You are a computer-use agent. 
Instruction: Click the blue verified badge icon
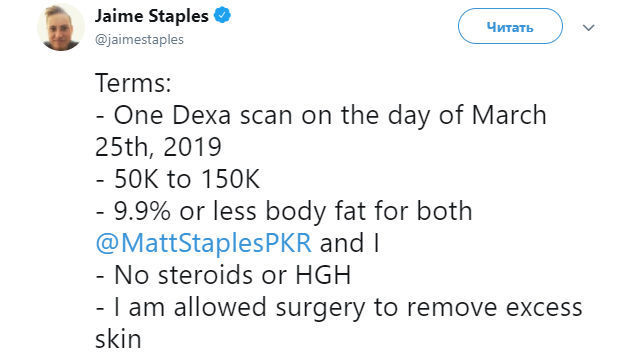pyautogui.click(x=222, y=16)
